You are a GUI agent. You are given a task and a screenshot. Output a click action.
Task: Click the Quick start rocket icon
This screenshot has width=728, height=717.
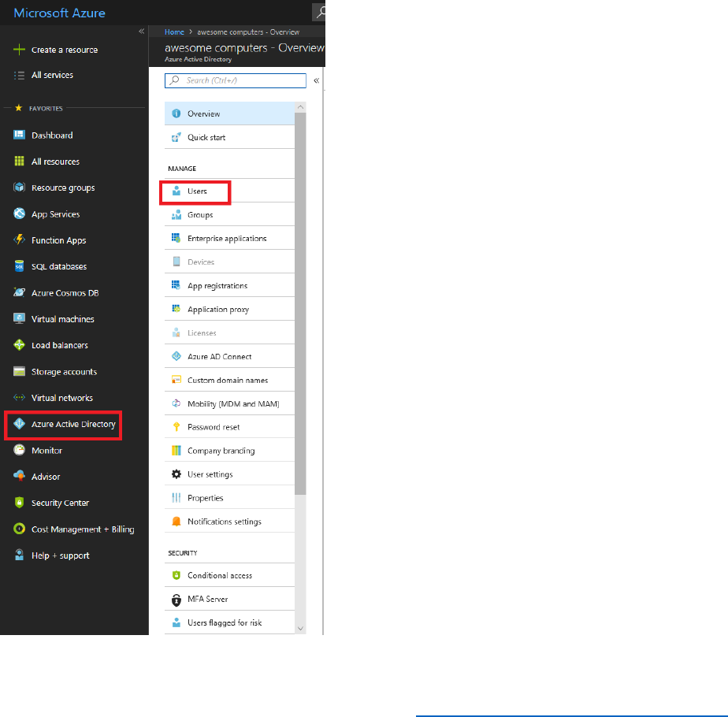(176, 137)
